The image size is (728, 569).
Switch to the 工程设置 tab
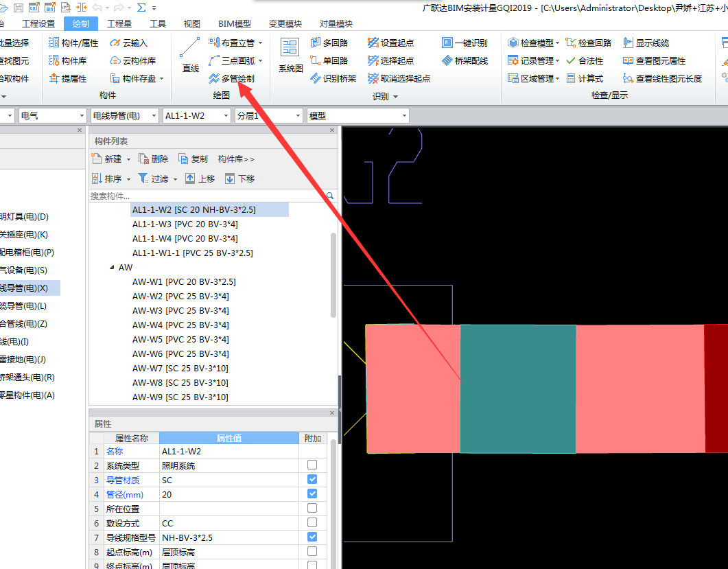coord(38,24)
